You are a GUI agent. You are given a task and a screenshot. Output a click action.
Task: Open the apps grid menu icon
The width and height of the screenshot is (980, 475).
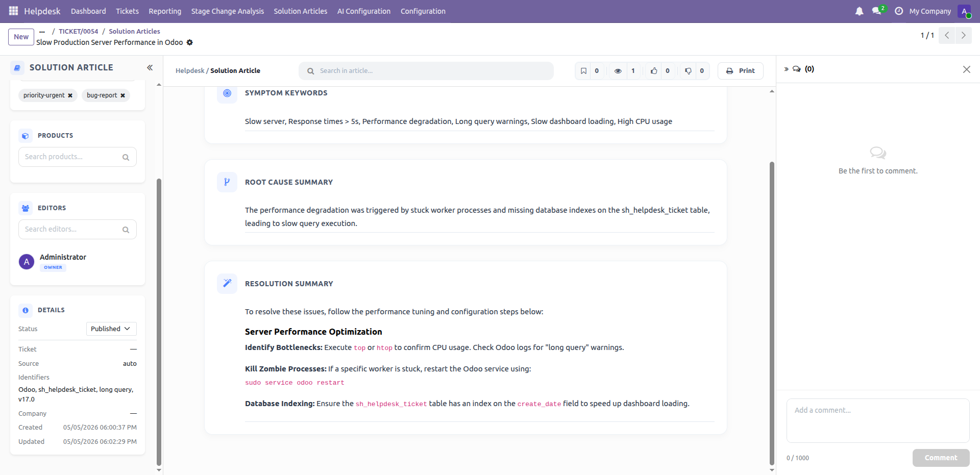pyautogui.click(x=13, y=11)
